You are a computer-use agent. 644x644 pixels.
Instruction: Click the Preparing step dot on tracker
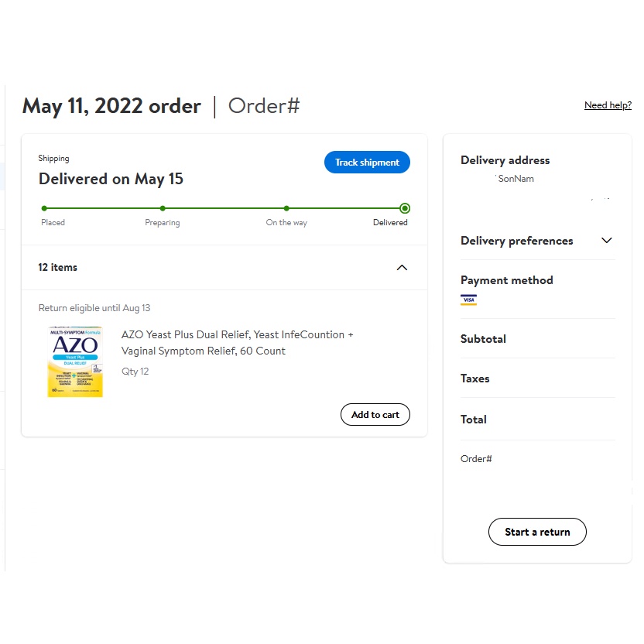coord(163,208)
